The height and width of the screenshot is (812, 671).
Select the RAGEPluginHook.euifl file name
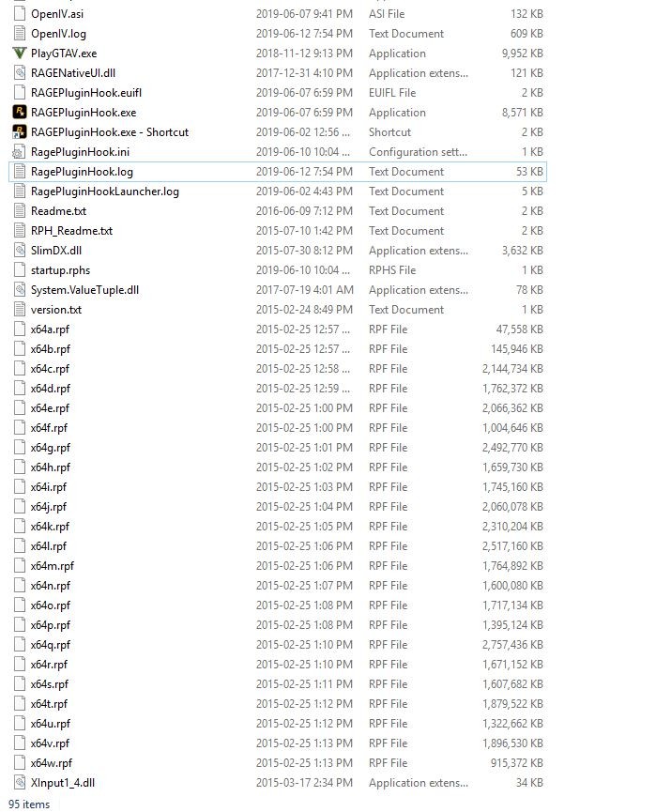pos(86,93)
